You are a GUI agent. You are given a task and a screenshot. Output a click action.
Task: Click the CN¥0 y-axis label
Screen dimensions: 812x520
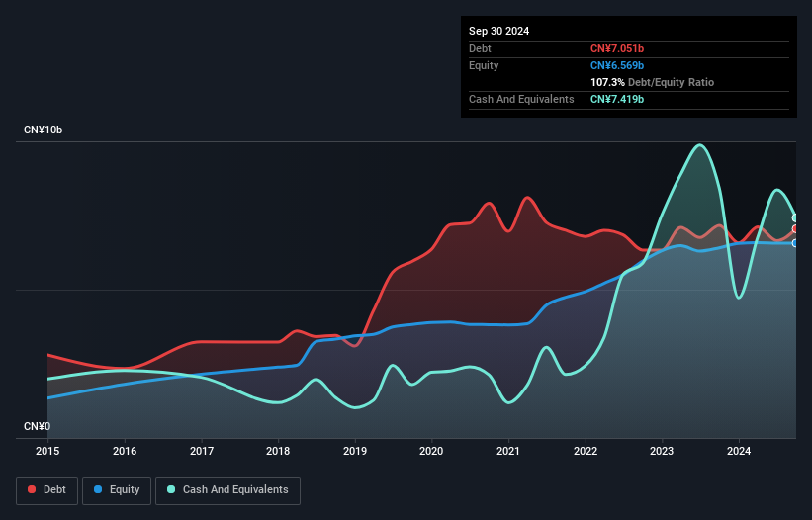point(38,426)
